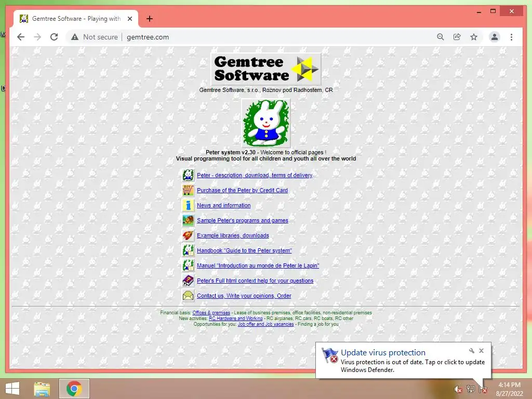Viewport: 532px width, 399px height.
Task: Reload the gemtree.com page
Action: tap(54, 37)
